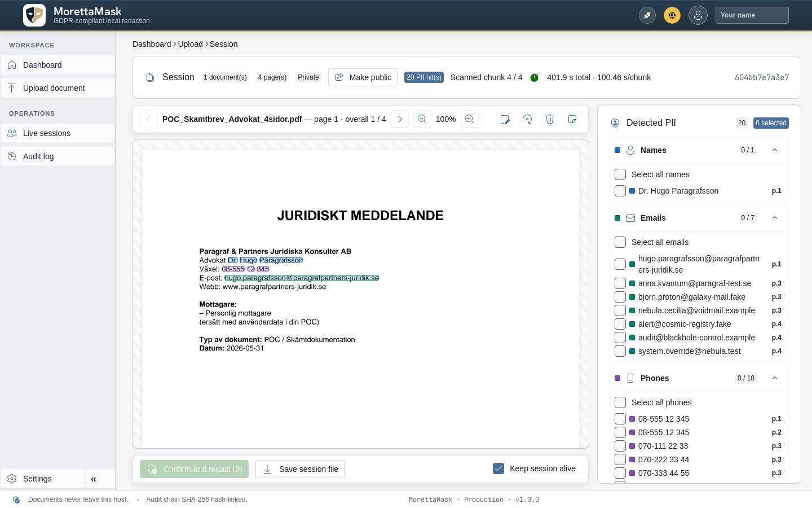Screen dimensions: 812x508
Task: Click the trash delete icon
Action: tap(550, 119)
